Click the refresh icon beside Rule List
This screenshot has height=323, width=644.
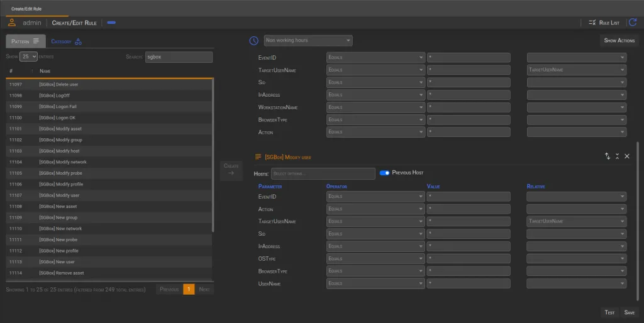point(633,23)
